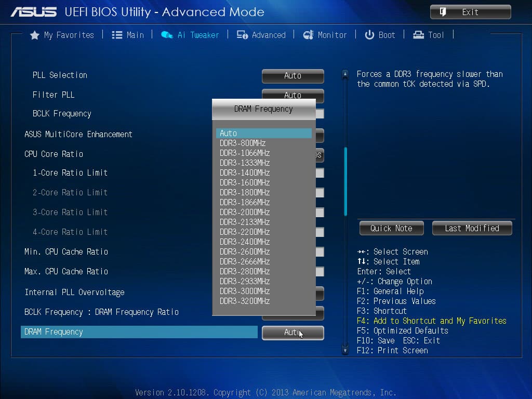The height and width of the screenshot is (399, 532).
Task: Open PLL Selection Auto dropdown
Action: tap(293, 76)
